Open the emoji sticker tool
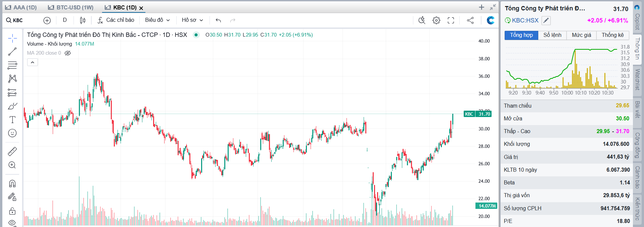The width and height of the screenshot is (644, 227). click(x=12, y=133)
